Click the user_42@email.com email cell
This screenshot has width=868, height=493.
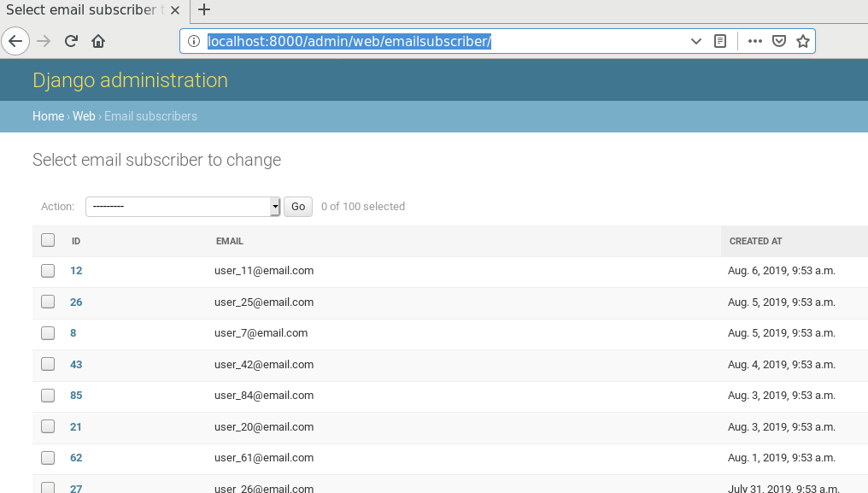point(264,365)
